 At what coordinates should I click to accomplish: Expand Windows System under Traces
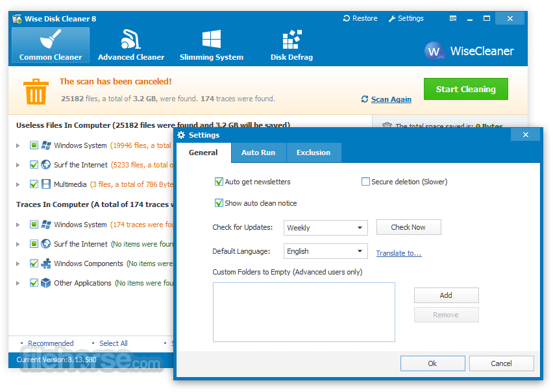[18, 225]
